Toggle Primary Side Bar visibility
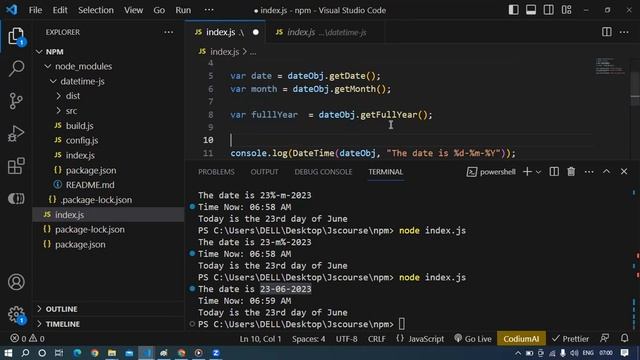640x360 pixels. tap(513, 10)
